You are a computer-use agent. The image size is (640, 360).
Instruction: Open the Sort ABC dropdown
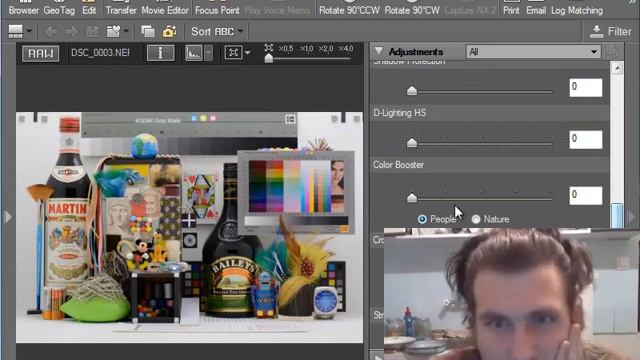click(x=217, y=31)
